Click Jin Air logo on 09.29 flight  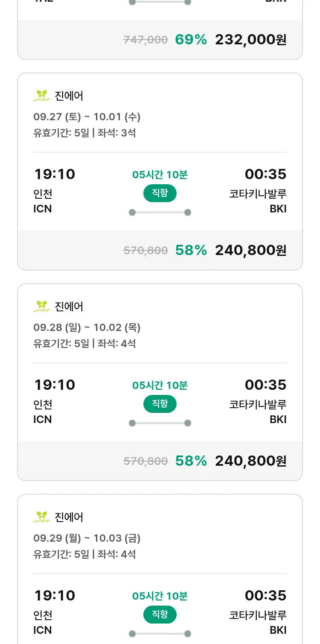pyautogui.click(x=42, y=517)
